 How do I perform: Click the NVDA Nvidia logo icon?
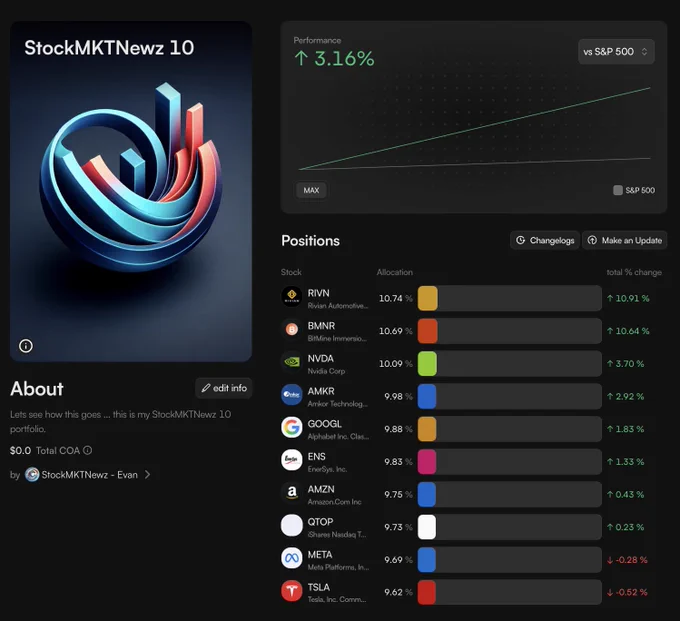pos(292,362)
